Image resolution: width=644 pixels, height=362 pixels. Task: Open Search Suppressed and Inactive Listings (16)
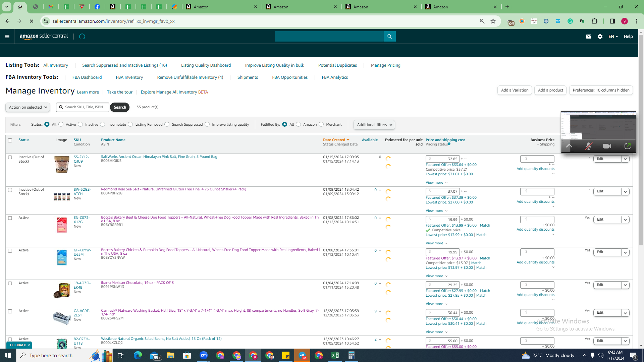coord(124,65)
